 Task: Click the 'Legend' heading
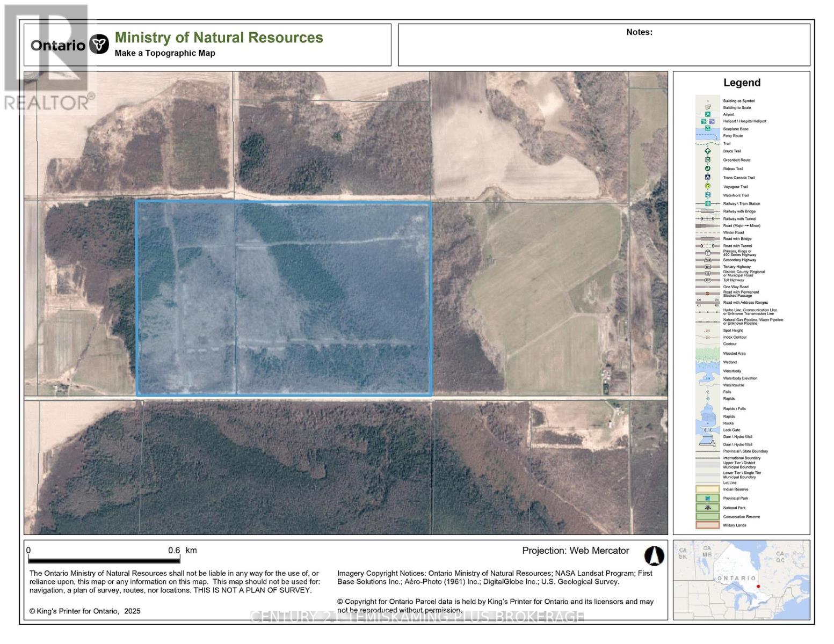tap(742, 83)
